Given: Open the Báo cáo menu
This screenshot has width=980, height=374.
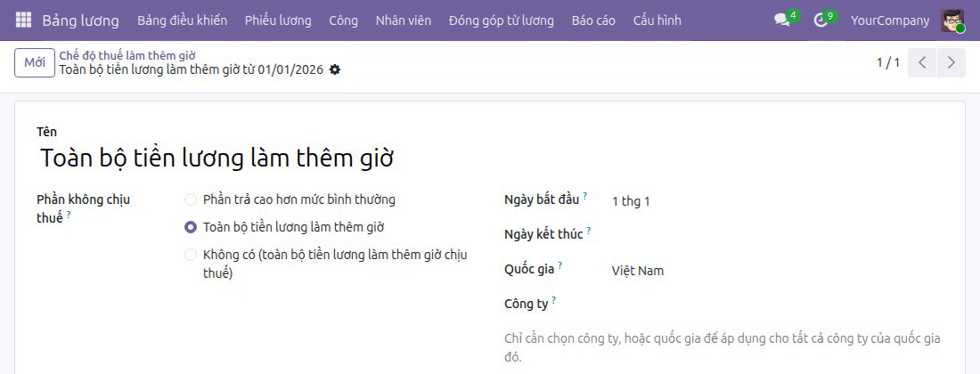Looking at the screenshot, I should coord(593,20).
